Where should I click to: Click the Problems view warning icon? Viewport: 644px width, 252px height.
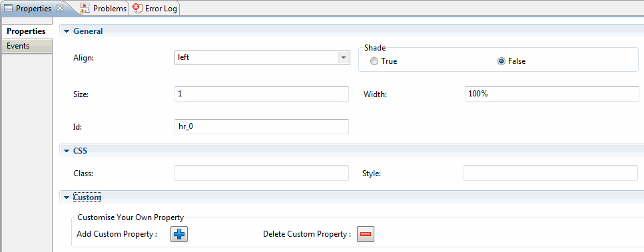click(85, 8)
